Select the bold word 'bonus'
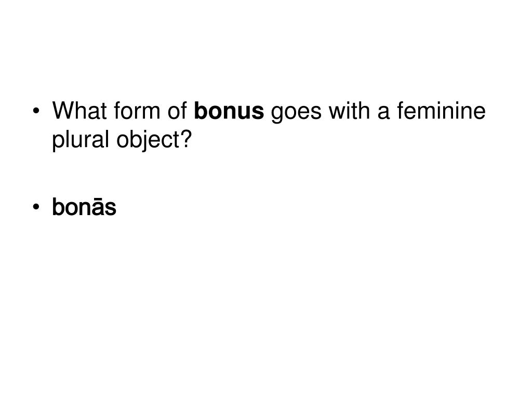Image resolution: width=532 pixels, height=399 pixels. [x=229, y=111]
